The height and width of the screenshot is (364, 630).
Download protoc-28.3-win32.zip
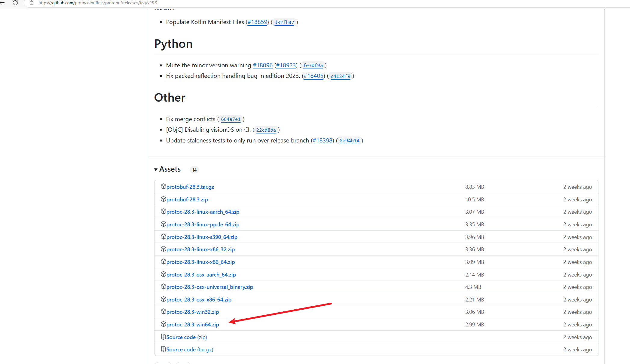(x=193, y=312)
